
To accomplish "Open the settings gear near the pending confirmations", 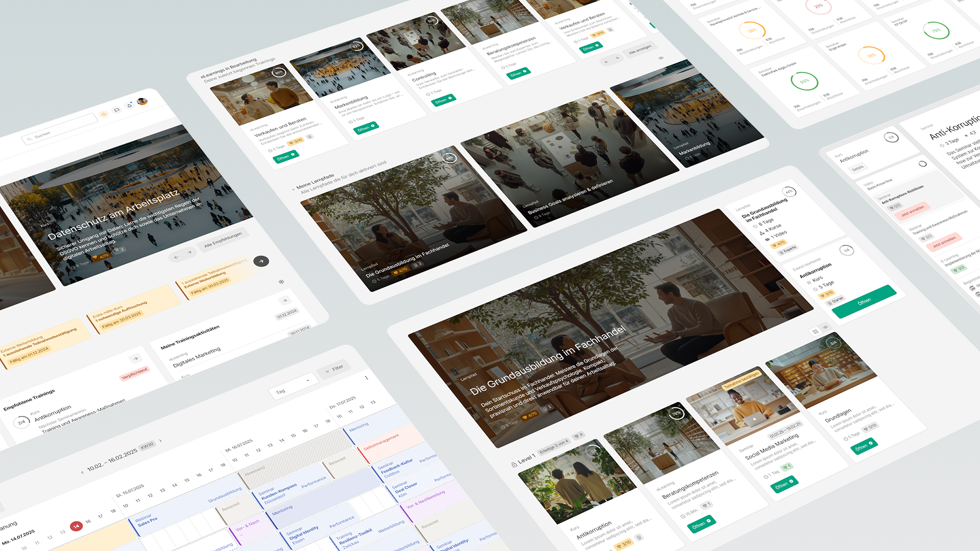I will [x=281, y=282].
